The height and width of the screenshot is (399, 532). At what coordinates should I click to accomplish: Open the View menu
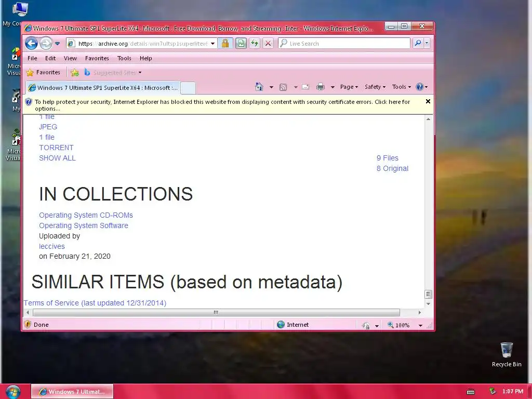click(70, 58)
